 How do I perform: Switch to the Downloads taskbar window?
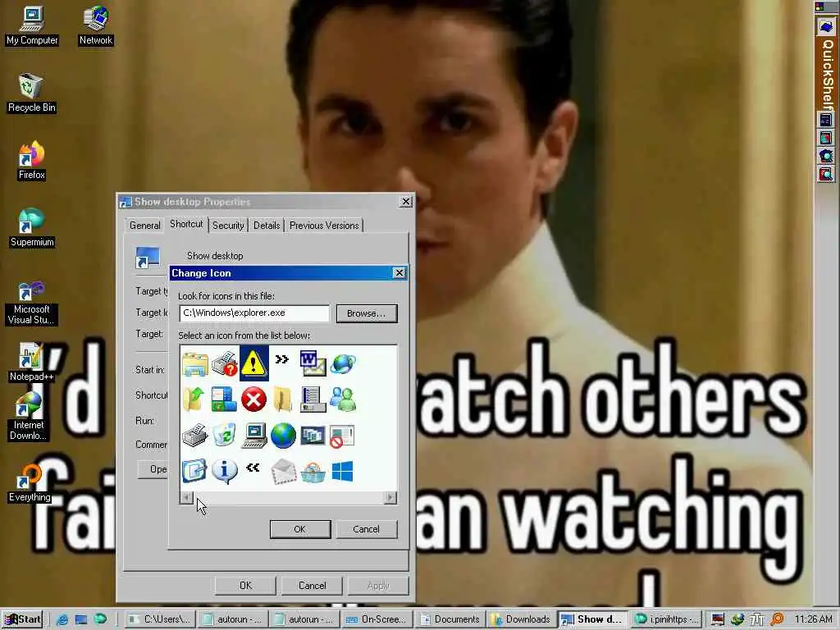click(521, 619)
